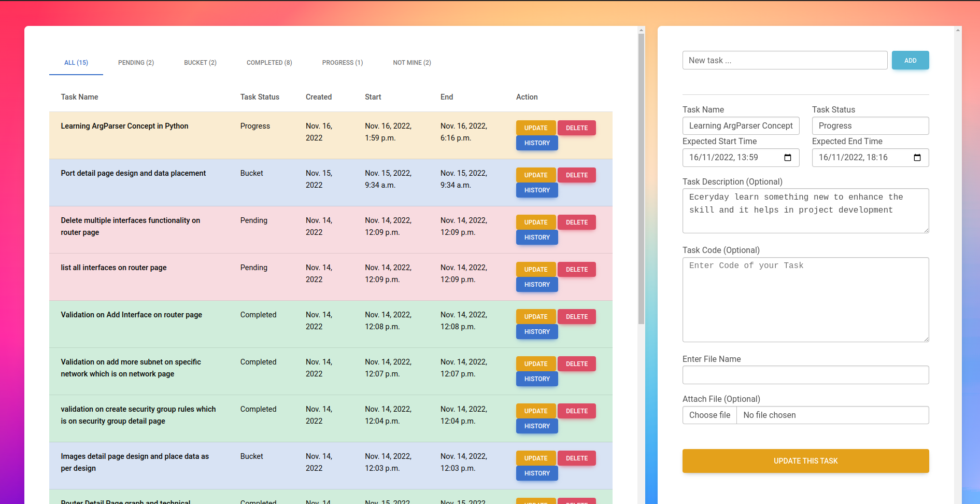980x504 pixels.
Task: Focus the Expected End Time field
Action: [870, 158]
